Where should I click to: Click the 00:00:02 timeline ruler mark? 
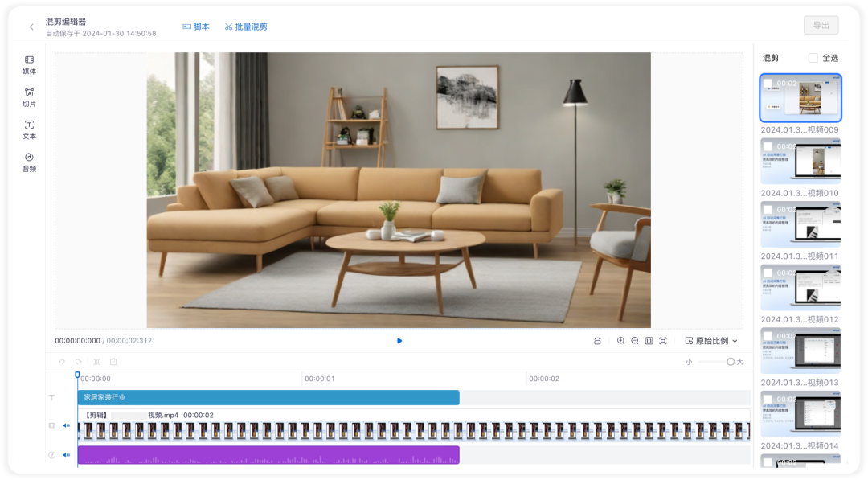tap(543, 379)
